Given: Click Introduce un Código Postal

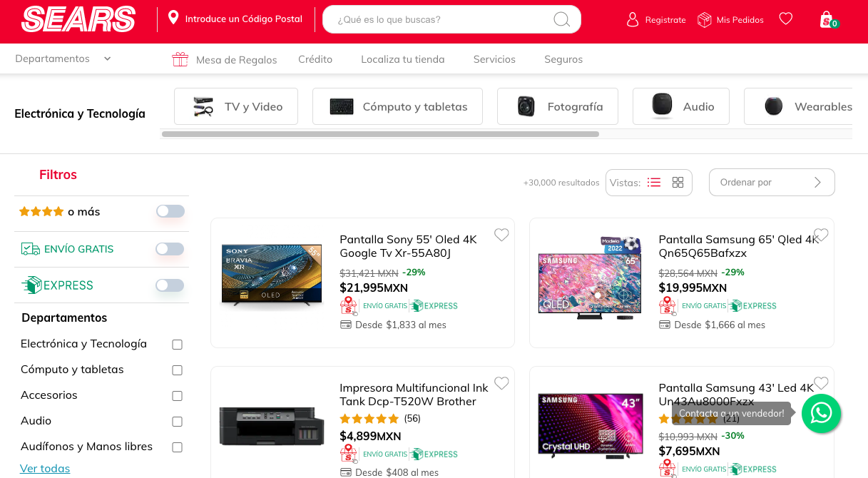Looking at the screenshot, I should click(244, 19).
